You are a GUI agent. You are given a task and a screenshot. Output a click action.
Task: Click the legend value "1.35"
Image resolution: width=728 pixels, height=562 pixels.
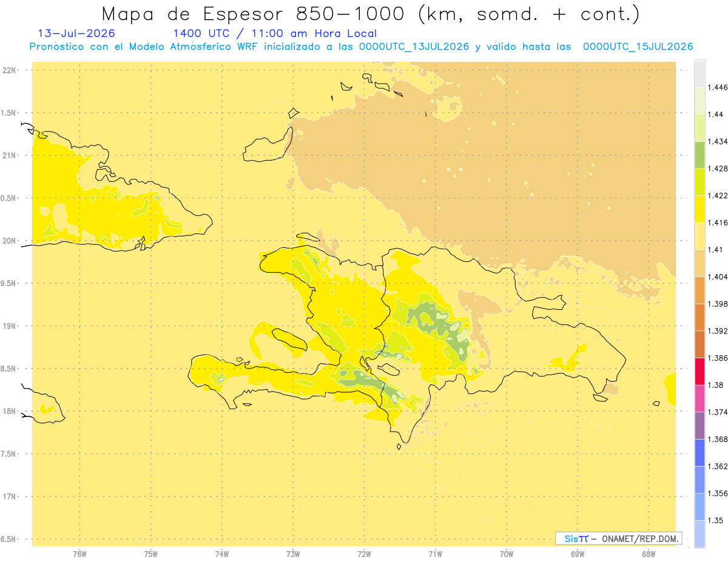pyautogui.click(x=715, y=520)
